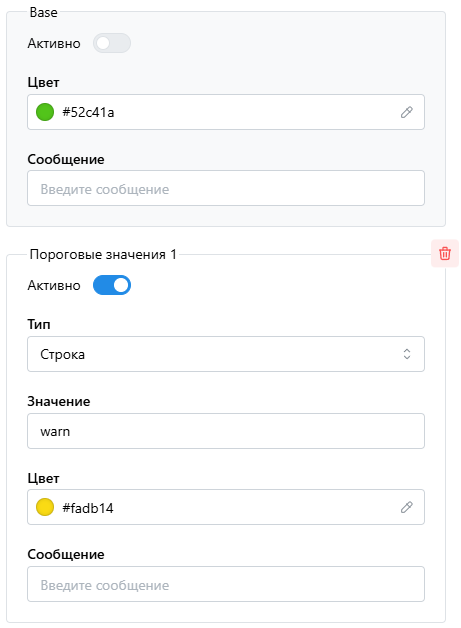The image size is (461, 628).
Task: Click the Тип field label
Action: 39,324
